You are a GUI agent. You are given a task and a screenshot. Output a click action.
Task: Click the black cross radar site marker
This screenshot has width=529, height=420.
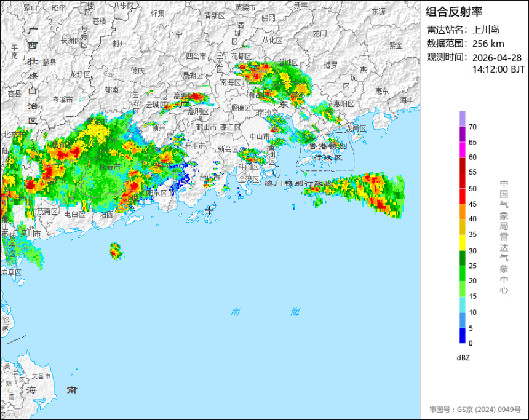210,210
